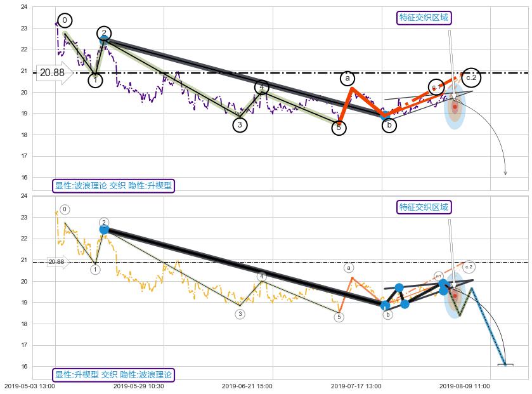This screenshot has height=394, width=532.
Task: Click large 20.88 price arrow label
Action: coord(53,73)
